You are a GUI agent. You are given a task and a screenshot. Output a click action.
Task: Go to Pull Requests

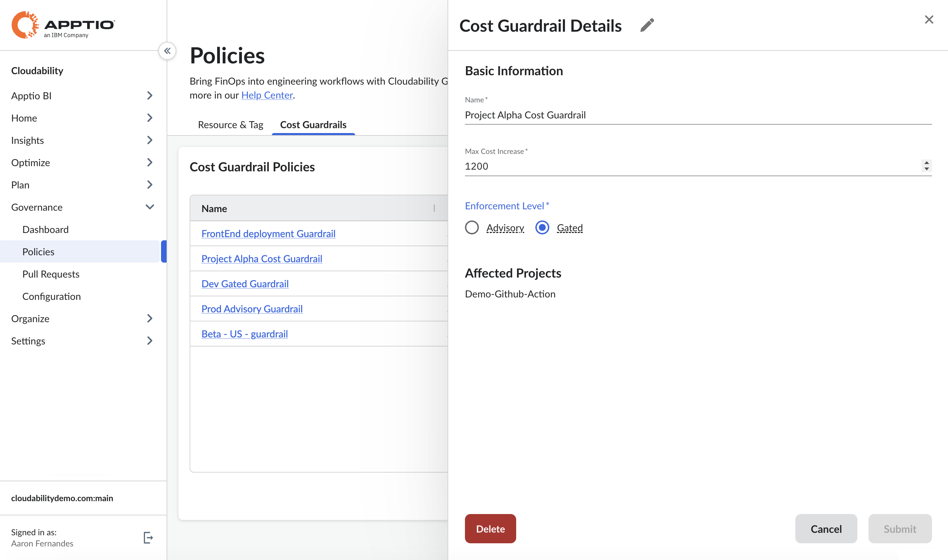pos(51,274)
